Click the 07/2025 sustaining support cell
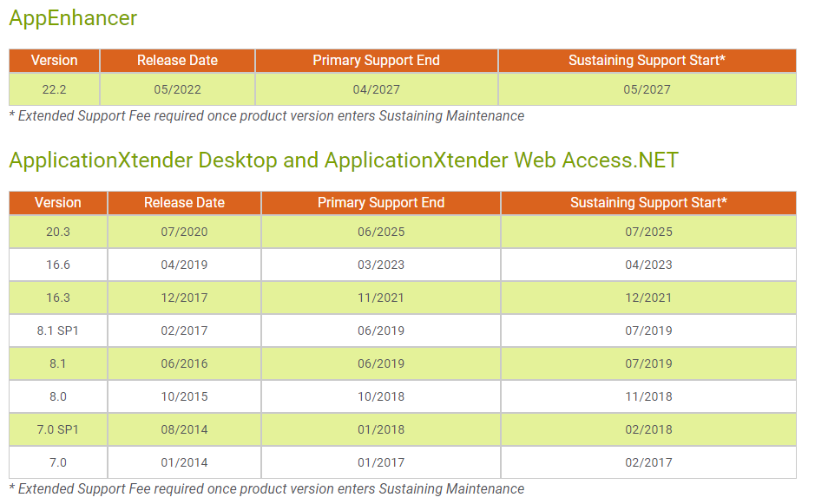This screenshot has width=815, height=504. [x=648, y=232]
